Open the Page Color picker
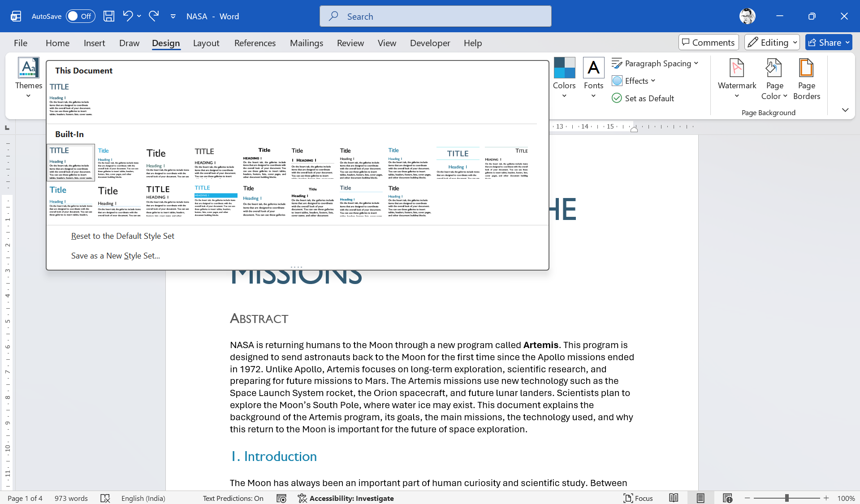The width and height of the screenshot is (860, 504). tap(774, 78)
